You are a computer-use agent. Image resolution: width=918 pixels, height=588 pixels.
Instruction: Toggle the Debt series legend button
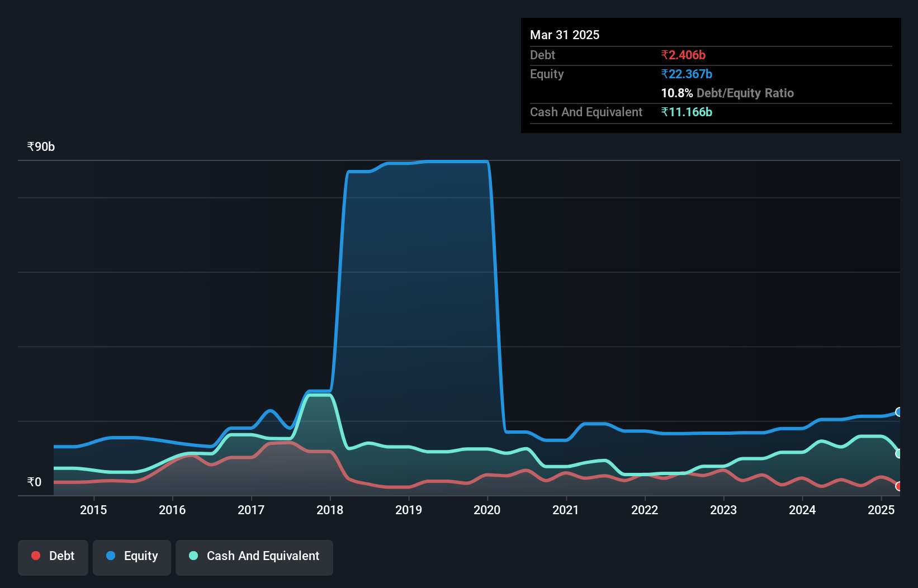53,557
